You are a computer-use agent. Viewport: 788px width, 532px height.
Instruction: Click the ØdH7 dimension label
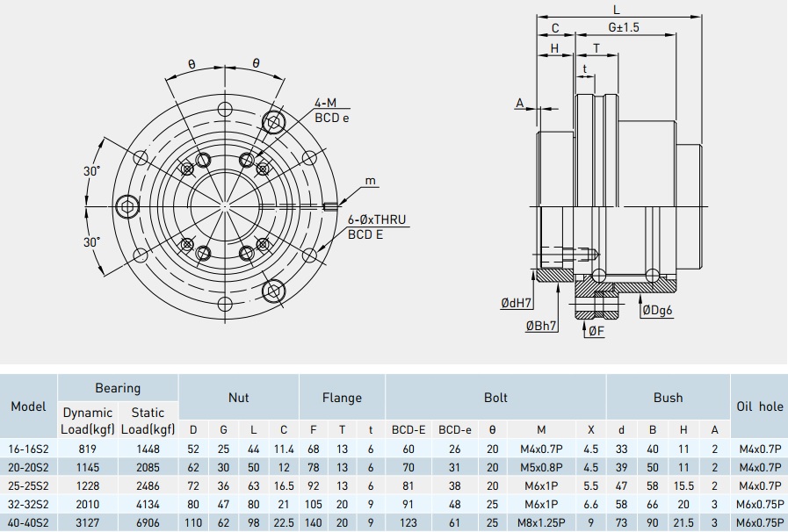click(x=517, y=303)
